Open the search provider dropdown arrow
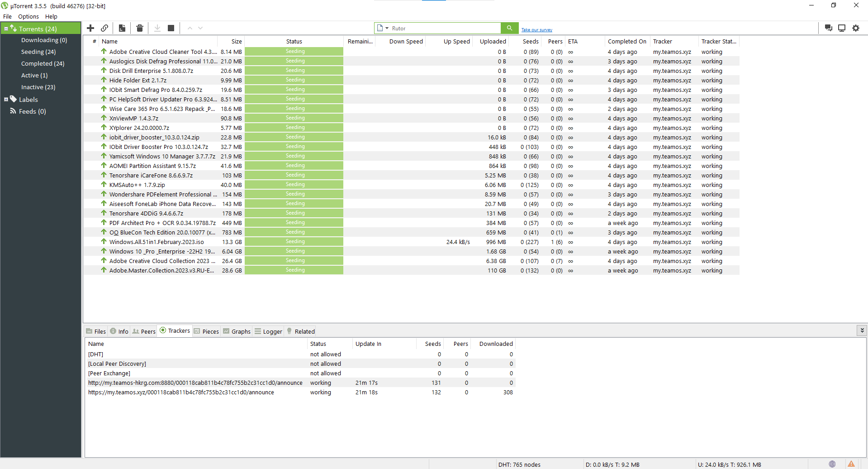 point(387,28)
